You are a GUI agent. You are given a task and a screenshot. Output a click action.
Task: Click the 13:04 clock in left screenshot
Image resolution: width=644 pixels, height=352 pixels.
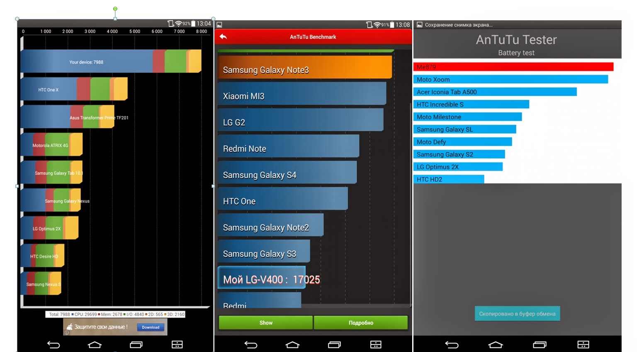click(x=204, y=24)
